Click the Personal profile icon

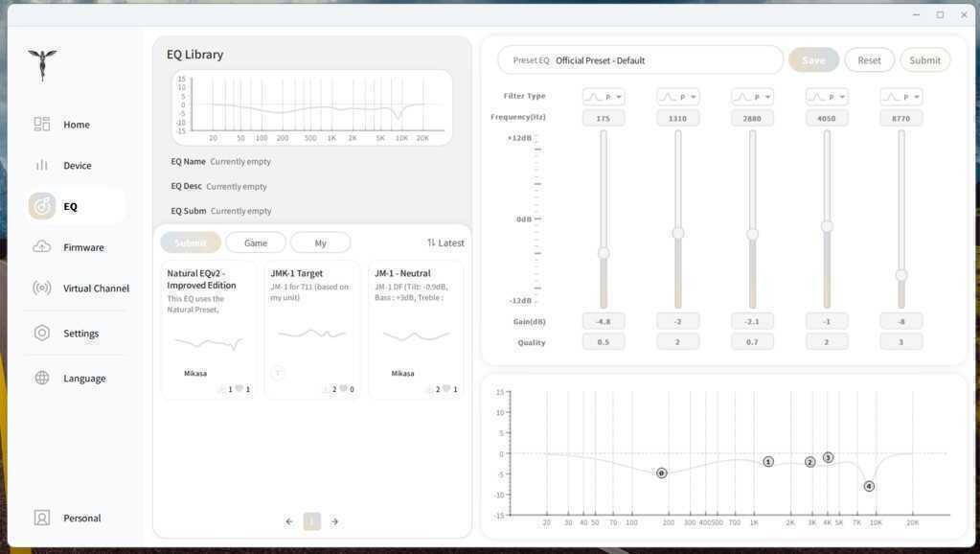coord(42,519)
